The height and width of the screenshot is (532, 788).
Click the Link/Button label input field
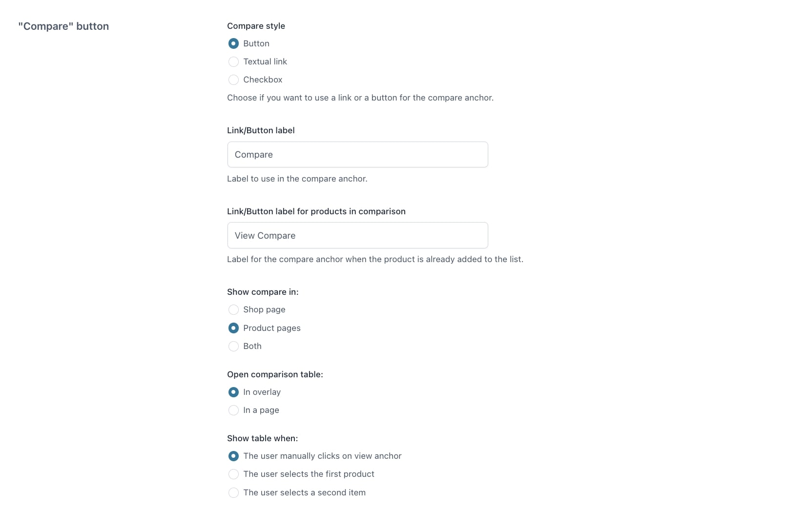(357, 155)
